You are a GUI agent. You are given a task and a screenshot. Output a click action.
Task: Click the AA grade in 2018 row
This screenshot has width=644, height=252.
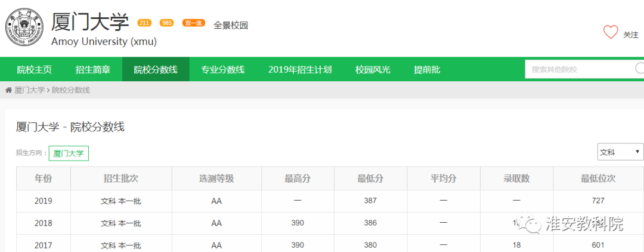[216, 223]
